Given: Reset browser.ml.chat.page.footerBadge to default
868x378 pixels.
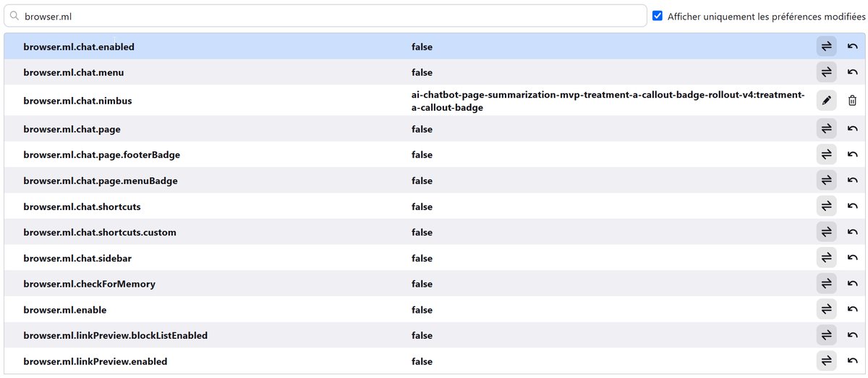Looking at the screenshot, I should [x=852, y=154].
